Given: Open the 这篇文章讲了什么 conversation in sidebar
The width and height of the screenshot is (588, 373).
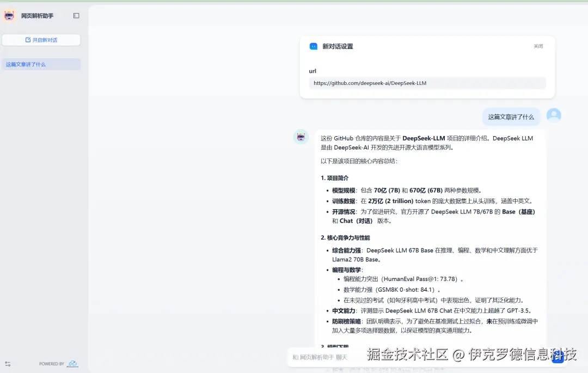Looking at the screenshot, I should [x=41, y=64].
